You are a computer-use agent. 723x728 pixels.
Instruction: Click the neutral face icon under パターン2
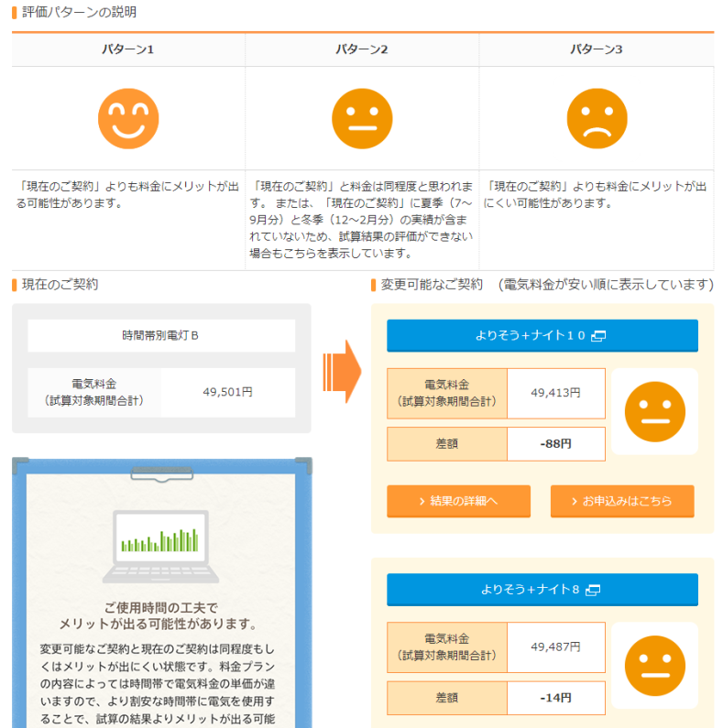point(362,119)
